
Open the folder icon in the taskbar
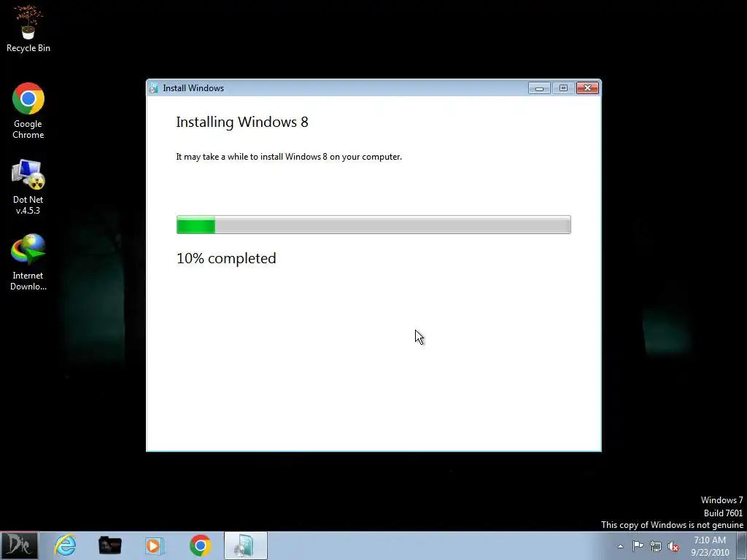point(110,545)
